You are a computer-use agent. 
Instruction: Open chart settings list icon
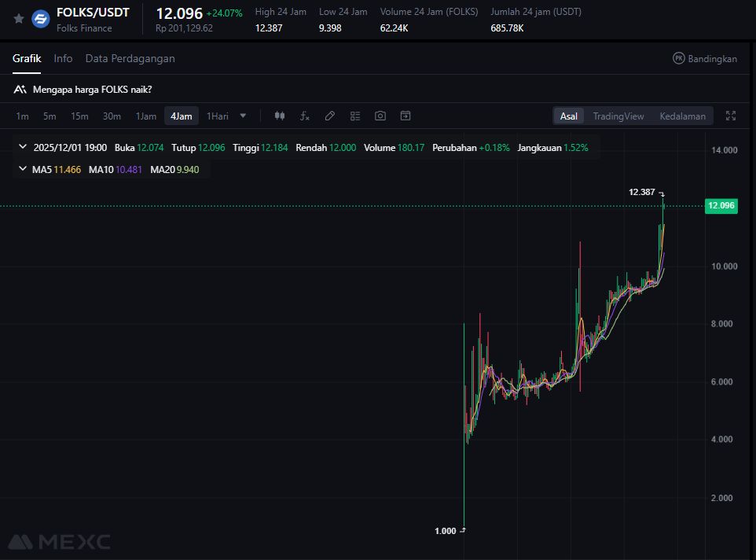(355, 116)
